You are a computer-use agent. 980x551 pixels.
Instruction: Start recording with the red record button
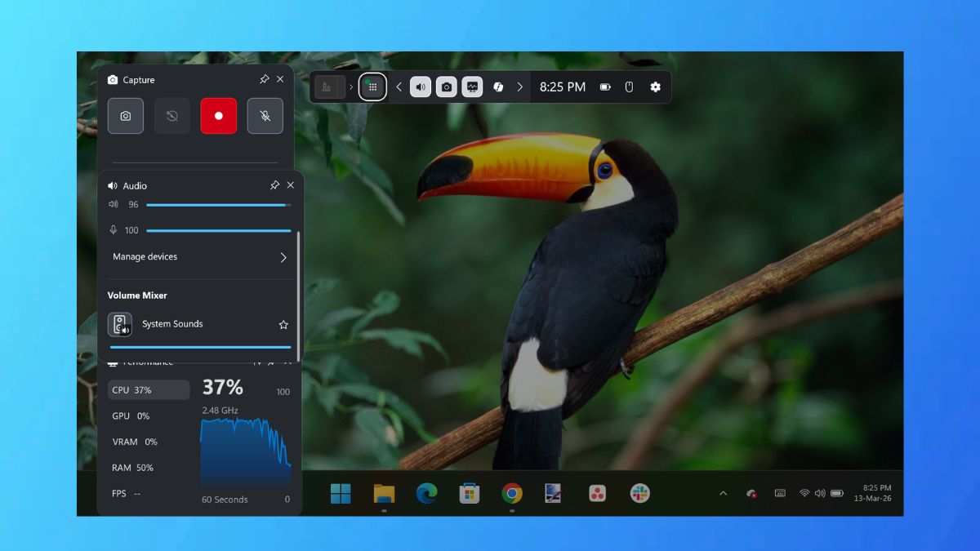tap(218, 115)
